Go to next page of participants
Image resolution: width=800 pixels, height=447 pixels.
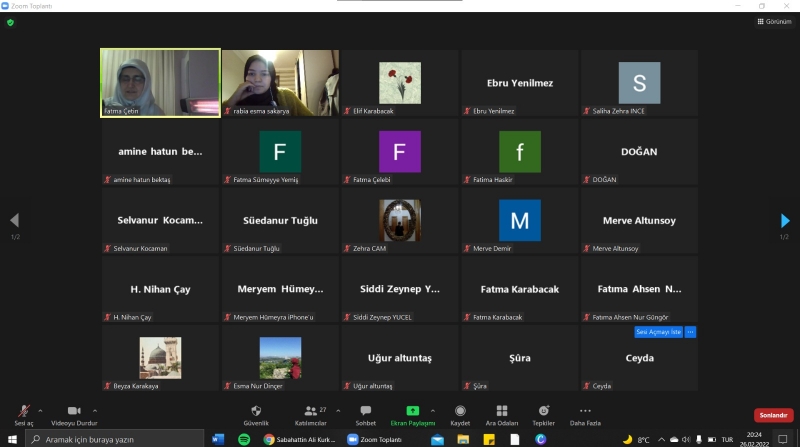785,221
